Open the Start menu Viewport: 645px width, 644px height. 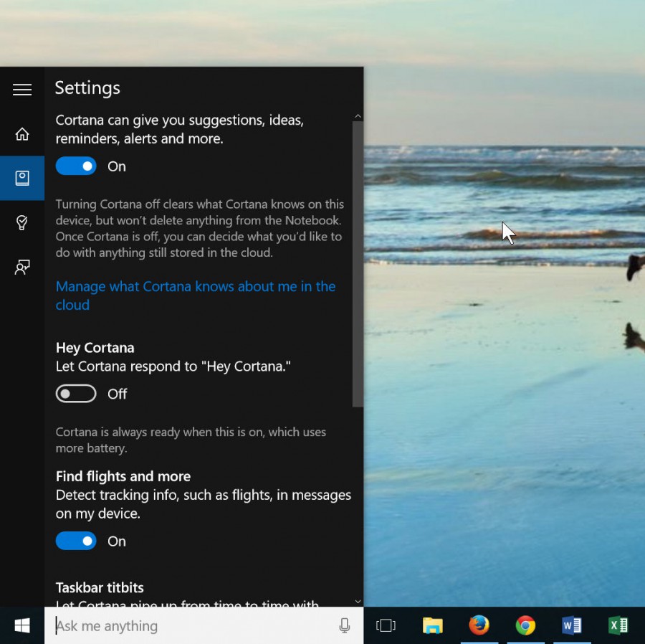pyautogui.click(x=21, y=625)
